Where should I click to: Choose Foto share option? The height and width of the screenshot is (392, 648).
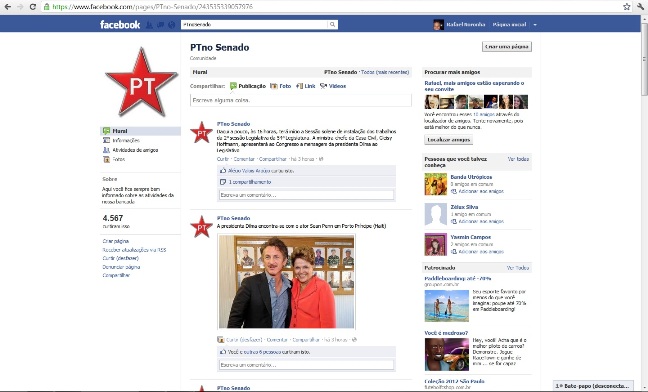tap(281, 86)
